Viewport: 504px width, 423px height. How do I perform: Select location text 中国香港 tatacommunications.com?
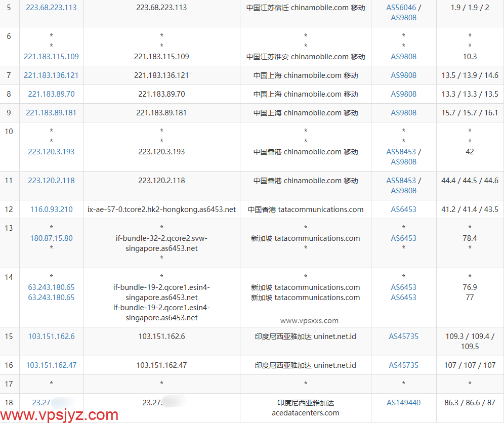[305, 209]
